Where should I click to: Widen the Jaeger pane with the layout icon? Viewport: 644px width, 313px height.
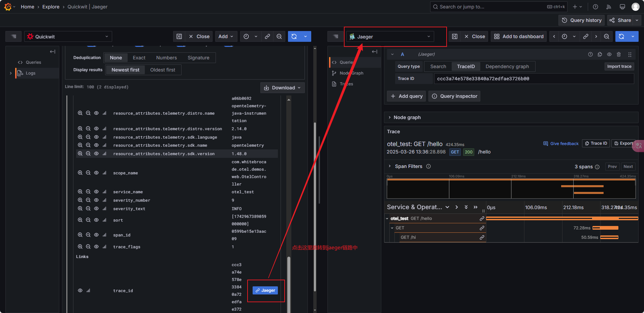[455, 36]
